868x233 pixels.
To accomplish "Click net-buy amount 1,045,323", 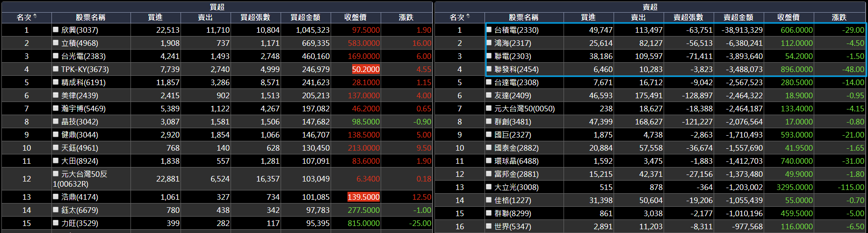I will [312, 30].
